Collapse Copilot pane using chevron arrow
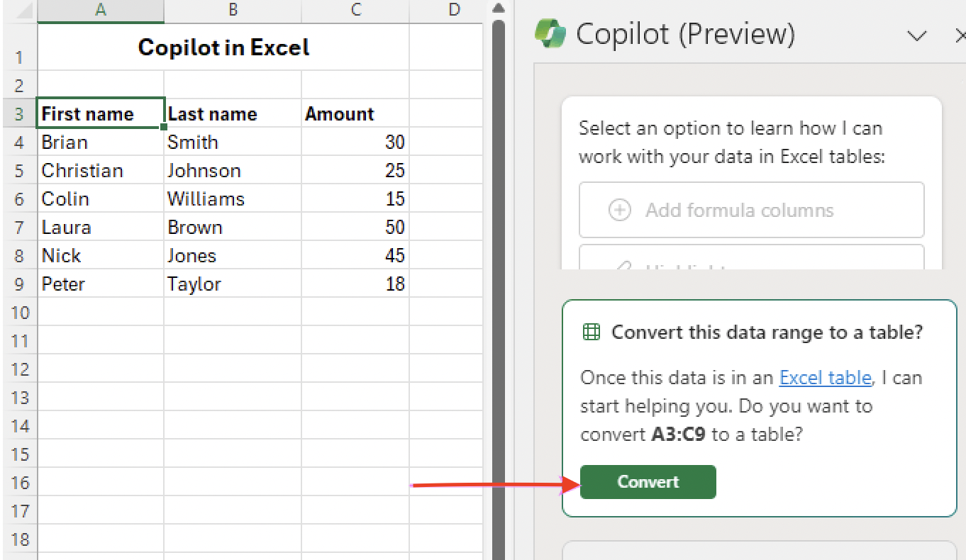This screenshot has height=560, width=966. 917,35
